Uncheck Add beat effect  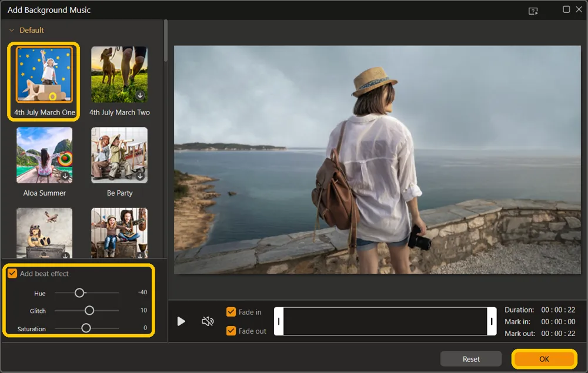pos(12,273)
